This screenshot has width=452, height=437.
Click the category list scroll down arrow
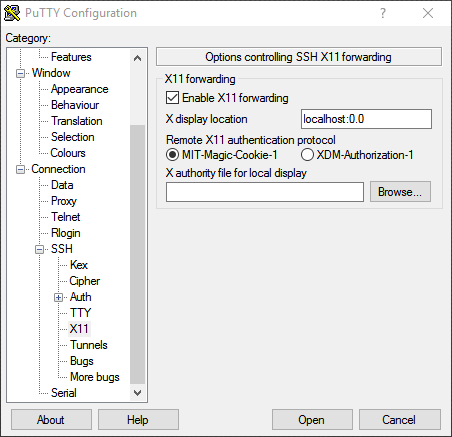(137, 393)
